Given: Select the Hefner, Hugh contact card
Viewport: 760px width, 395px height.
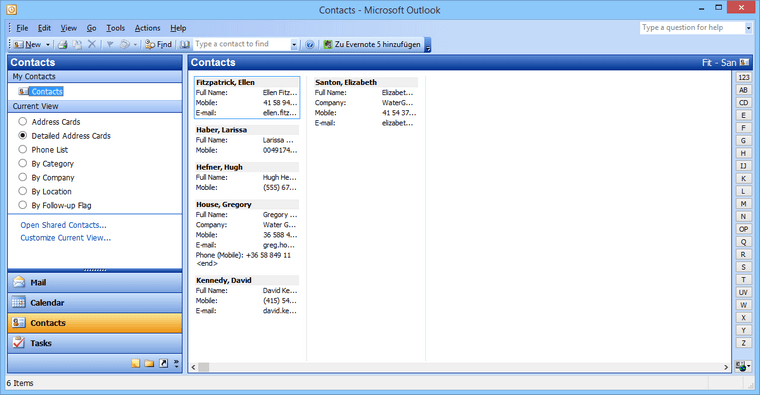Looking at the screenshot, I should [247, 177].
